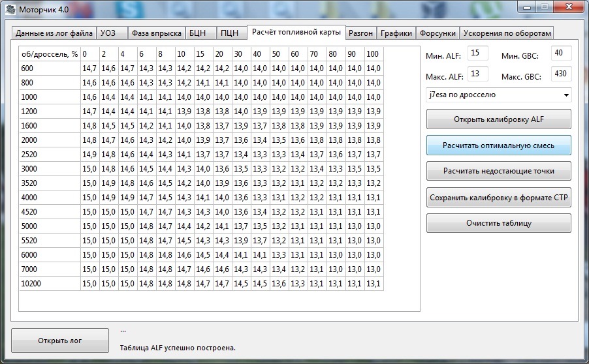Select the 5000 rpm row header
The height and width of the screenshot is (364, 589).
tap(50, 226)
